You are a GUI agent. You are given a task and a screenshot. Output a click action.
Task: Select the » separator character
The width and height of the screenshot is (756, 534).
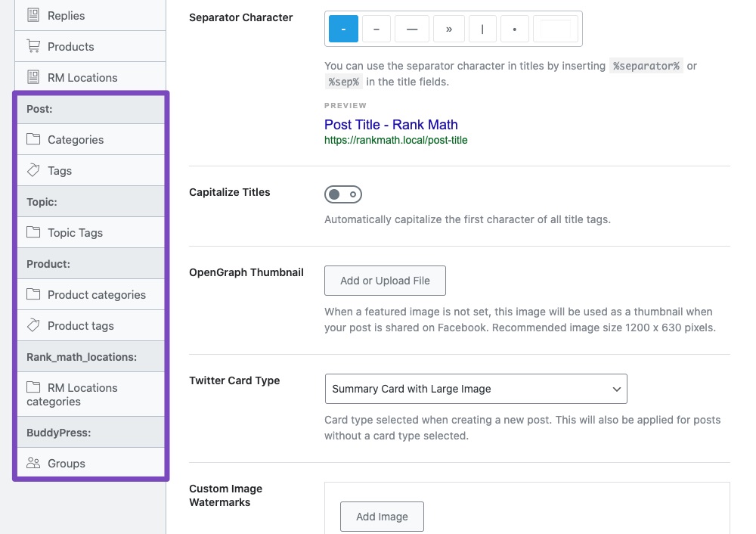(x=448, y=28)
